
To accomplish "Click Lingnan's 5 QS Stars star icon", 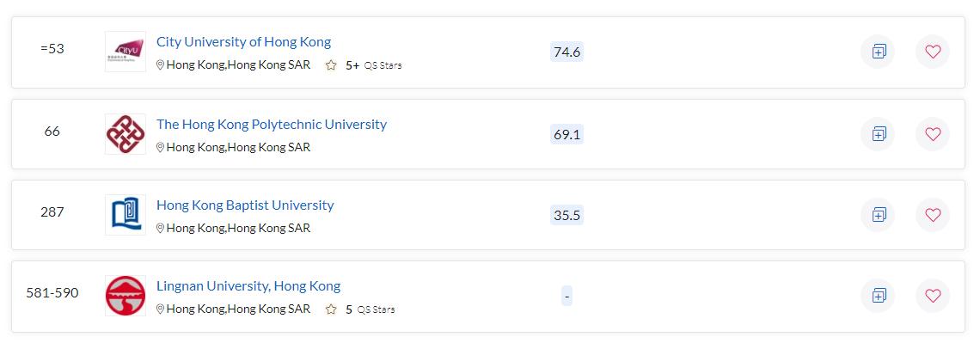I will tap(331, 309).
